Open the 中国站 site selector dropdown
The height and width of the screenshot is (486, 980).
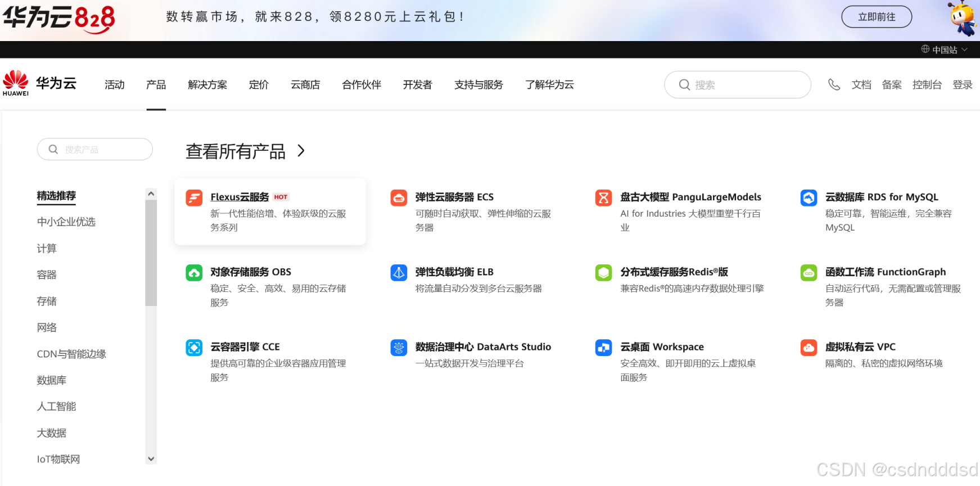click(x=945, y=49)
